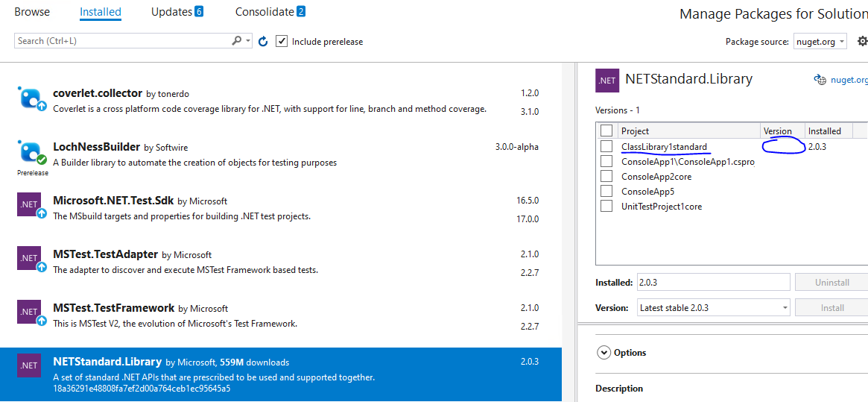The image size is (868, 402).
Task: Select the Microsoft.NET.Test.Sdk package title
Action: click(x=113, y=200)
